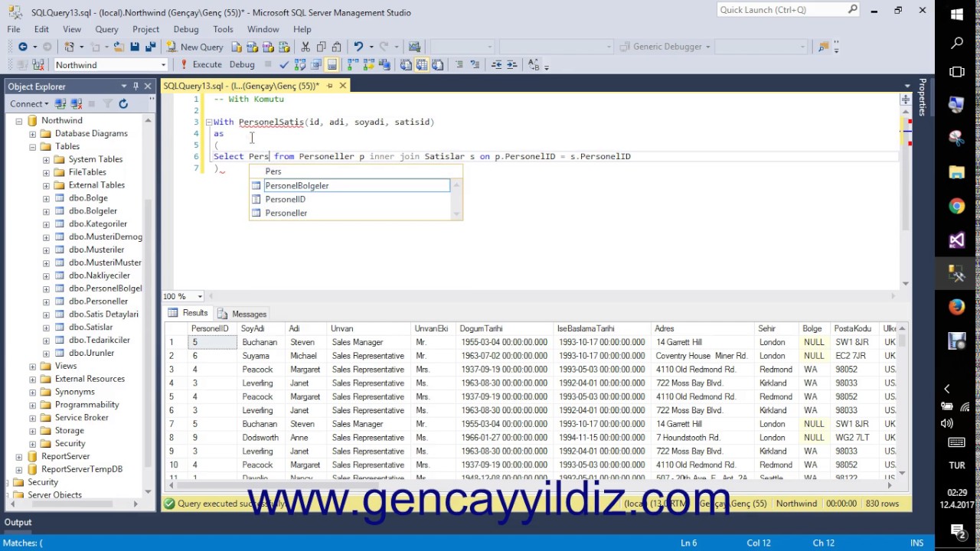
Task: Toggle Include Actual Execution Plan
Action: click(x=353, y=65)
